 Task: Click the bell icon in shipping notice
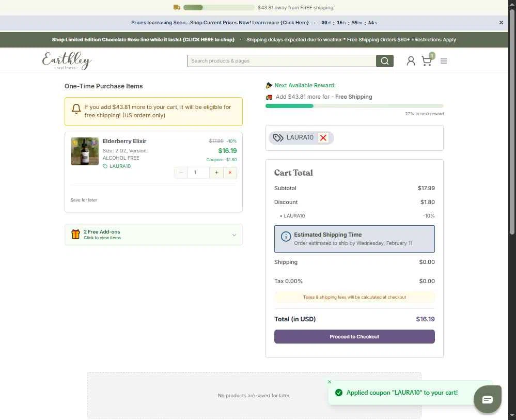click(x=76, y=109)
